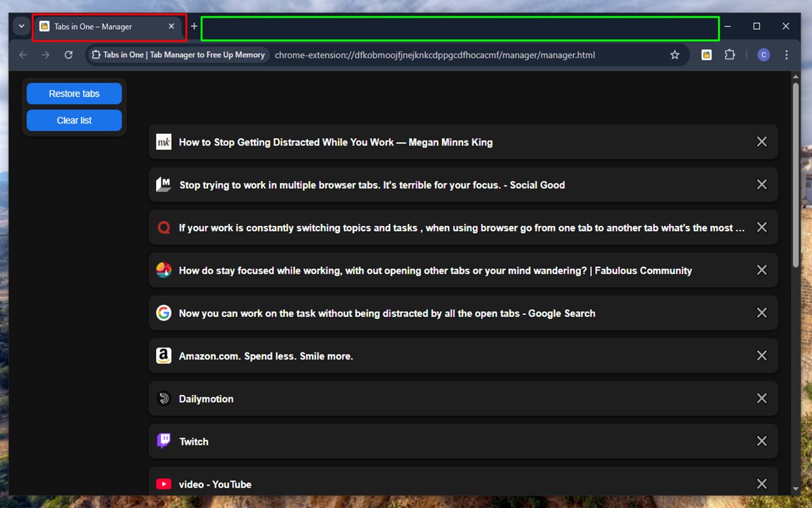Open the Social Good article link

point(372,185)
